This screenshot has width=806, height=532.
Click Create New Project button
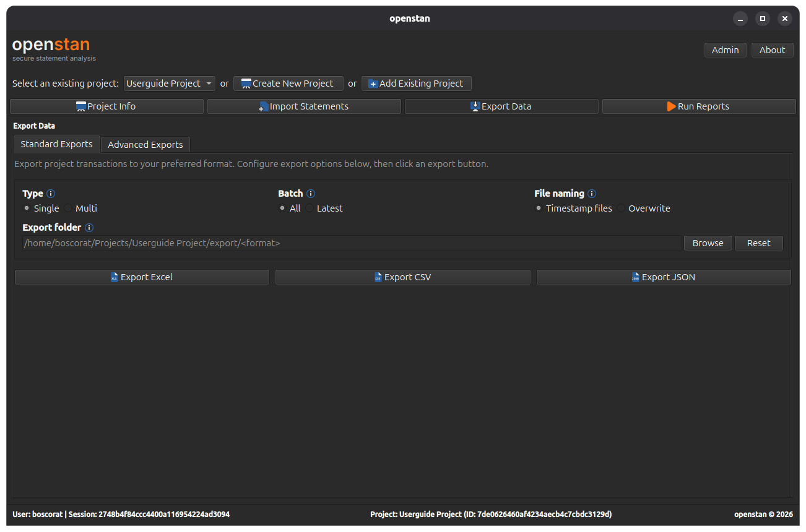tap(288, 84)
